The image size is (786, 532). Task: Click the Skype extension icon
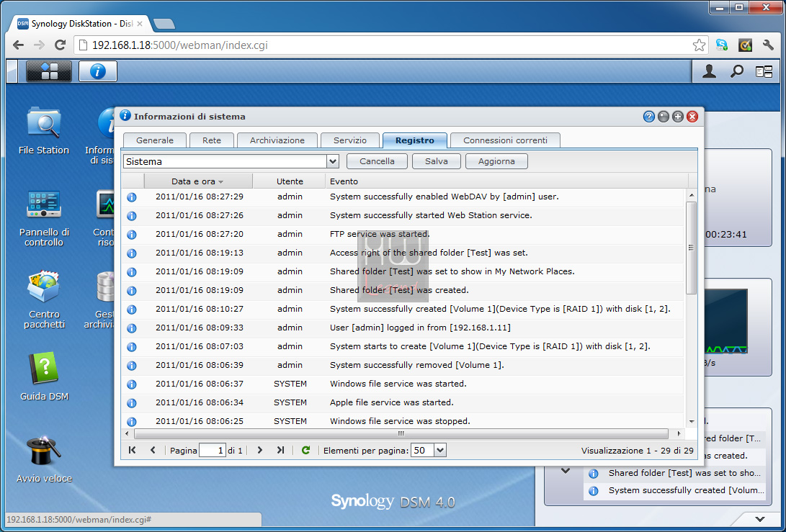click(x=722, y=45)
